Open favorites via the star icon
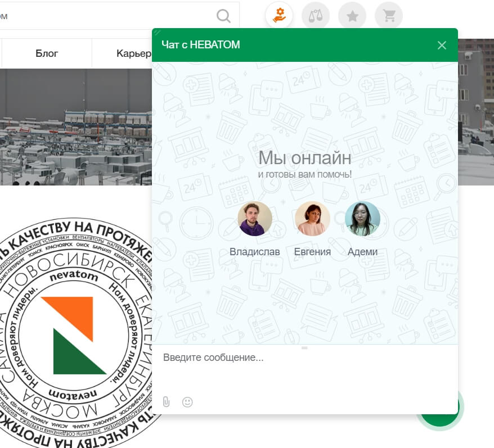 [352, 16]
